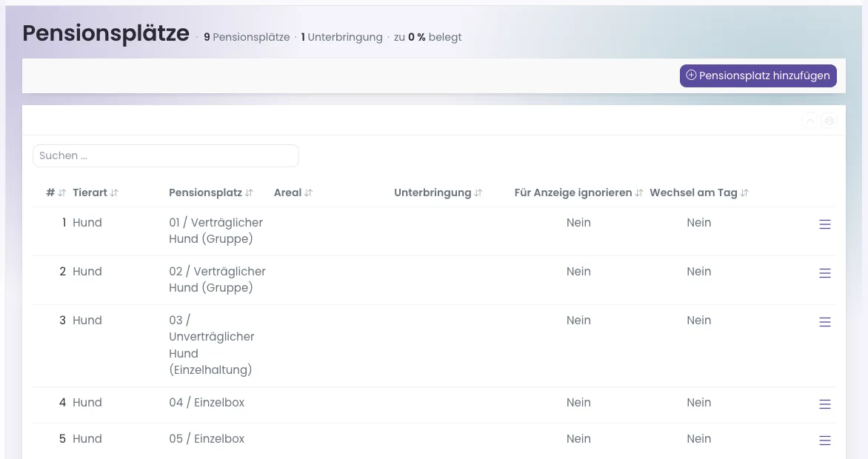This screenshot has height=459, width=868.
Task: Open row menu for 02 / Verträglicher Hund
Action: click(825, 273)
